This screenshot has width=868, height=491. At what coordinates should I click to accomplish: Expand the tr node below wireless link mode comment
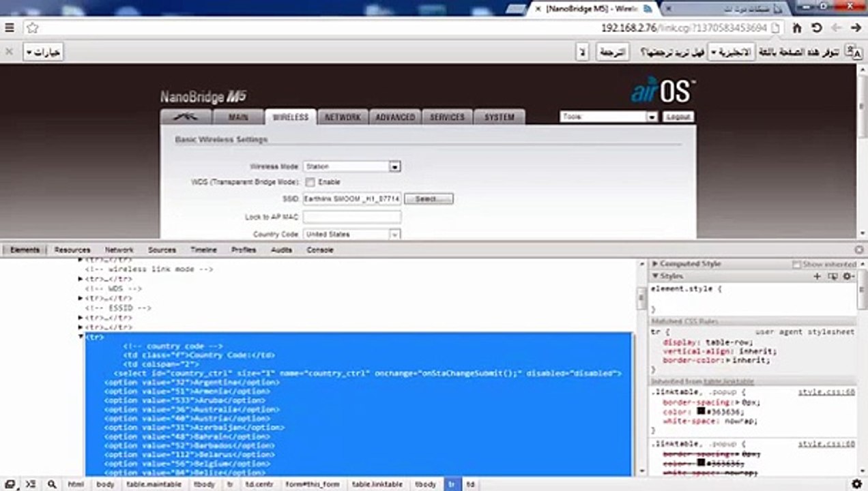[x=81, y=279]
